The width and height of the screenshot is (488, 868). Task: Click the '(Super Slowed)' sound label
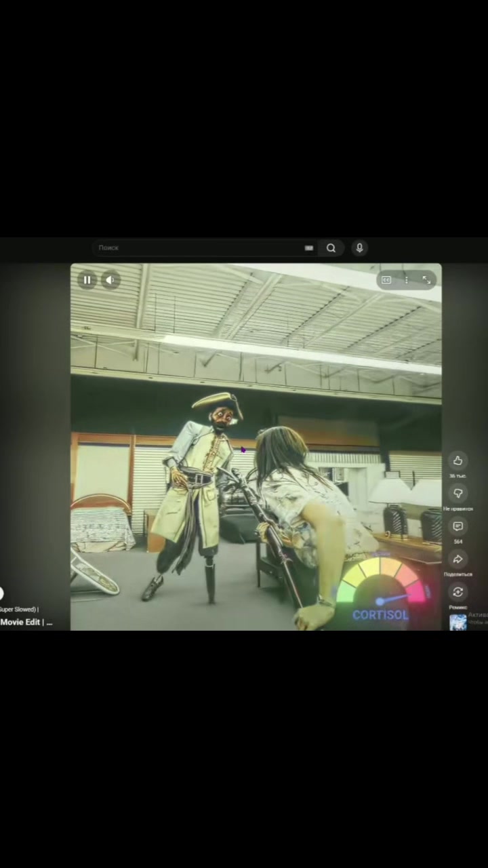[x=19, y=610]
